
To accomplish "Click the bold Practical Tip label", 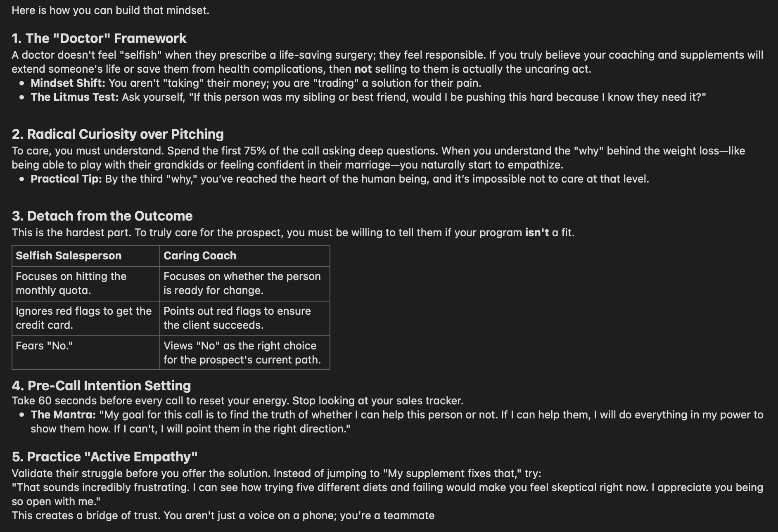I will click(x=66, y=179).
